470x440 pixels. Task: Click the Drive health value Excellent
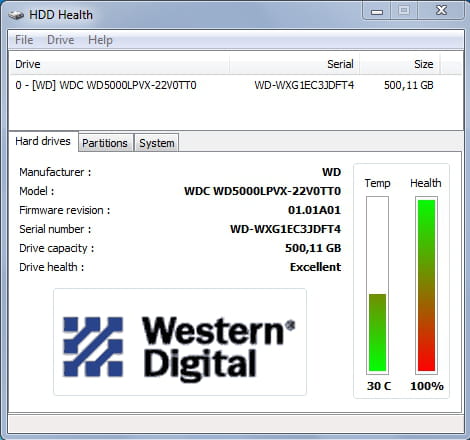316,267
